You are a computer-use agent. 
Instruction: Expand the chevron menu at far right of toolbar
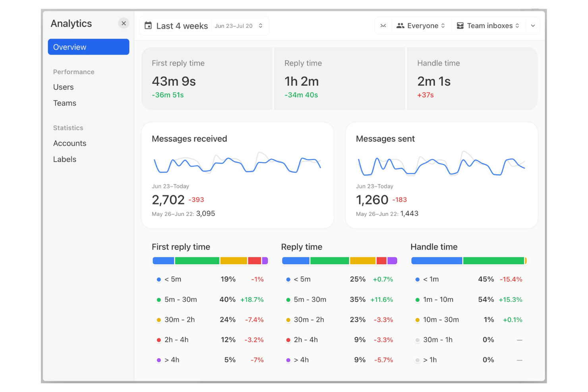[x=533, y=26]
